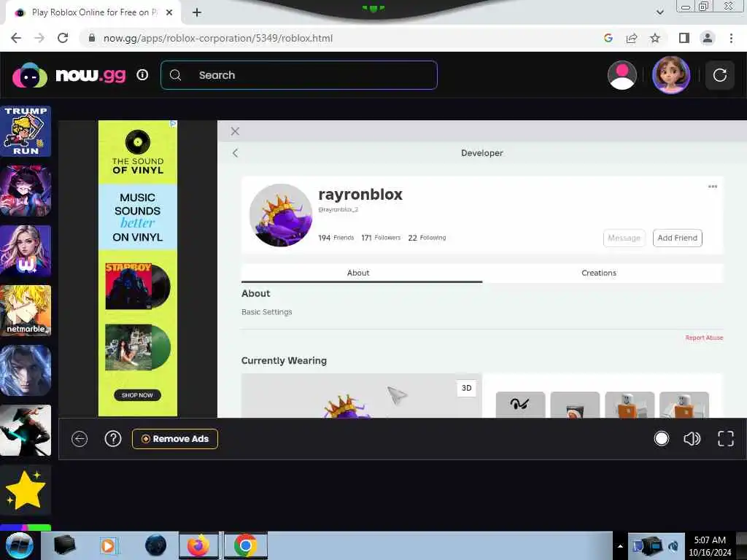Open the three-dot menu on rayronblox profile
The image size is (747, 560).
712,186
